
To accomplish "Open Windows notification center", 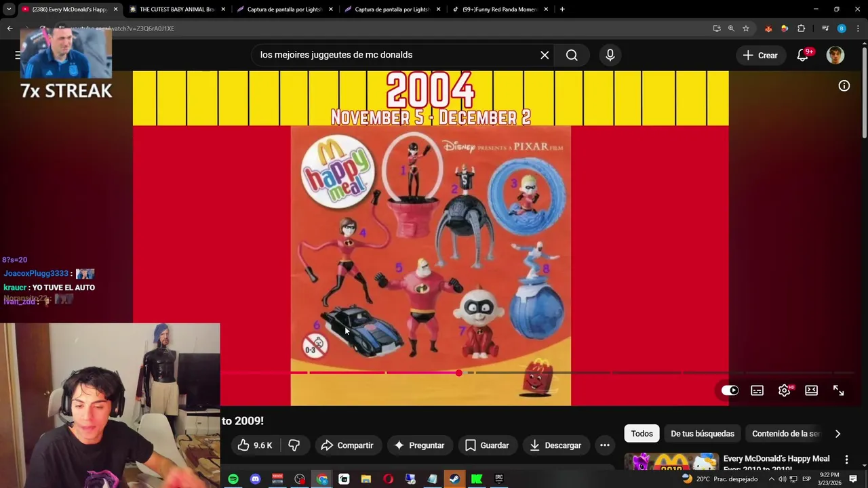I will pyautogui.click(x=853, y=479).
